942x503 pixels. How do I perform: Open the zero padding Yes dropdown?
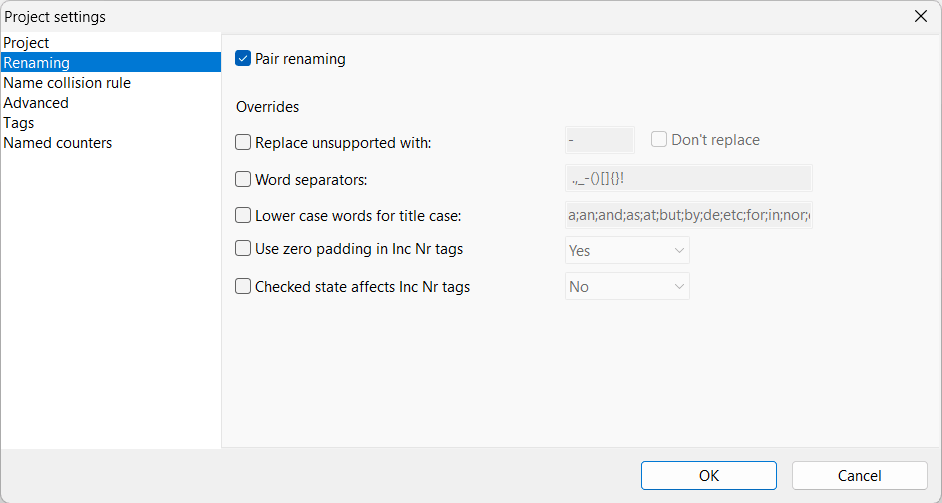pos(627,251)
